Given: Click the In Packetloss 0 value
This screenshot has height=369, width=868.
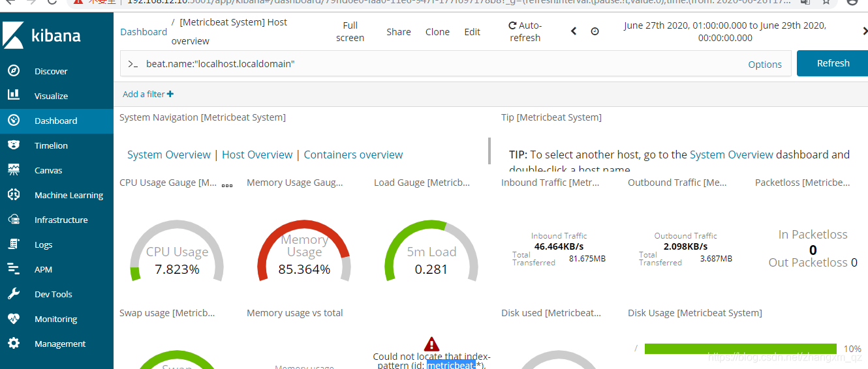Looking at the screenshot, I should tap(813, 250).
